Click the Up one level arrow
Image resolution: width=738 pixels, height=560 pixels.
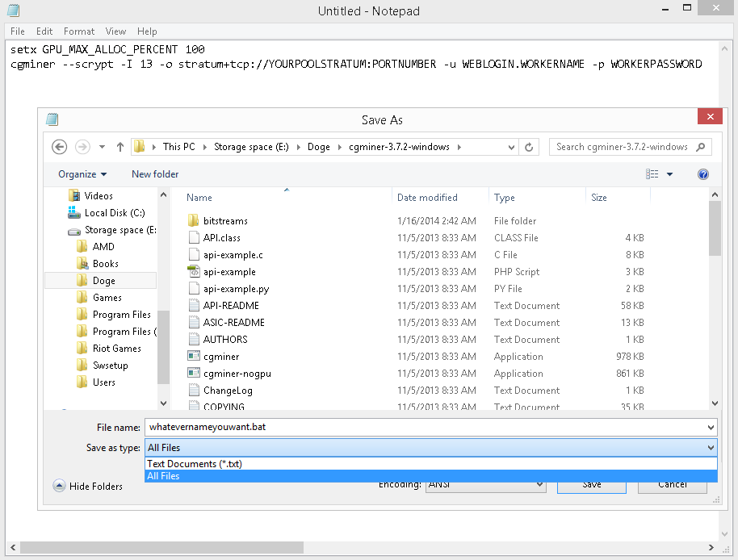point(120,147)
